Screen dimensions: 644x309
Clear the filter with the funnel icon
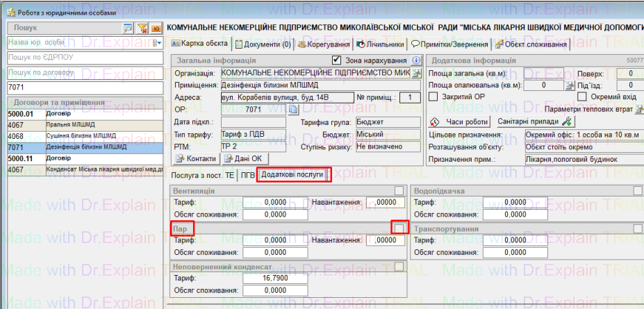point(142,28)
